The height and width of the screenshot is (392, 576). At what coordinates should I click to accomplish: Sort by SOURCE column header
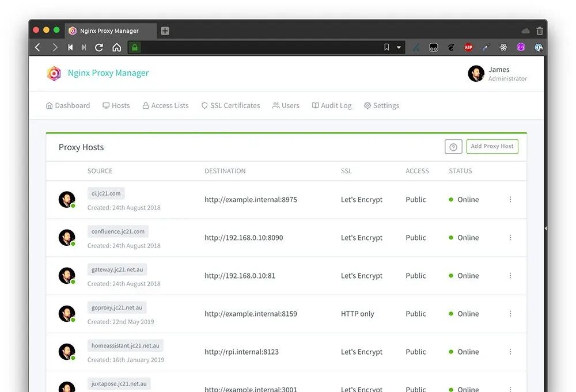(100, 171)
